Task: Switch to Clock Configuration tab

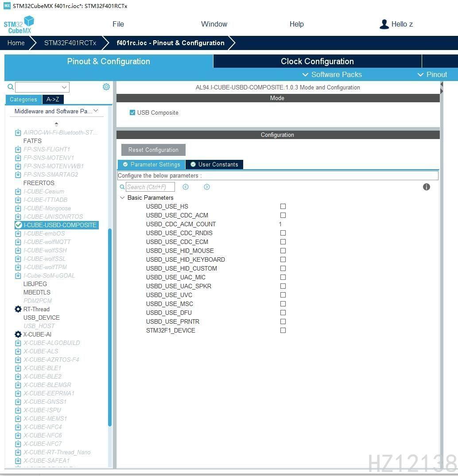Action: pyautogui.click(x=318, y=61)
